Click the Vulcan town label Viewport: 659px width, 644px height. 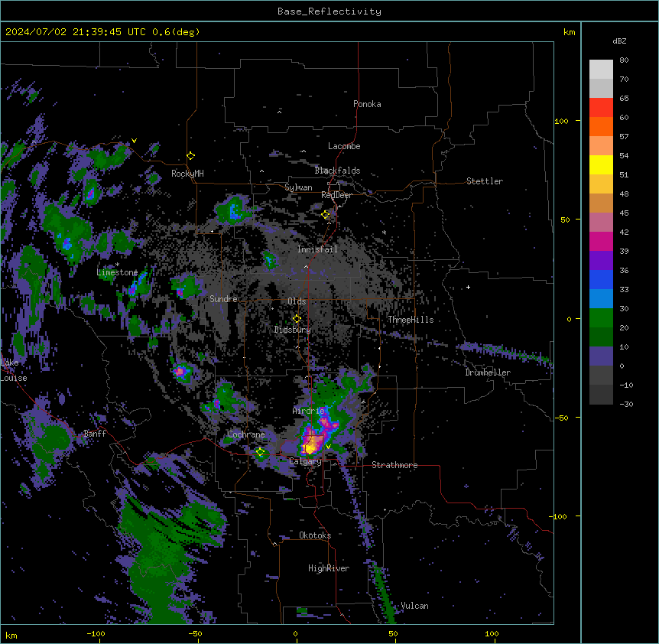415,606
